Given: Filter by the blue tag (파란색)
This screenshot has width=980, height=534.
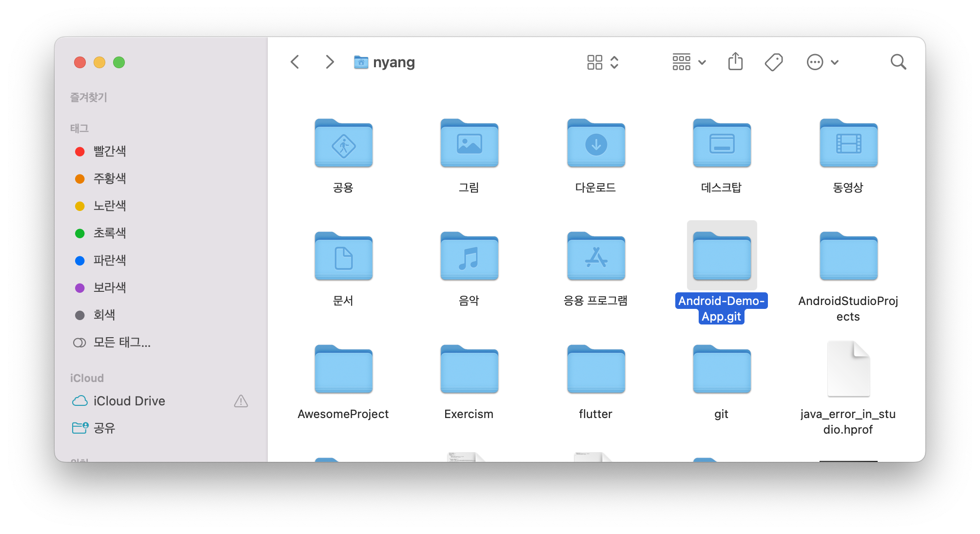Looking at the screenshot, I should click(110, 261).
